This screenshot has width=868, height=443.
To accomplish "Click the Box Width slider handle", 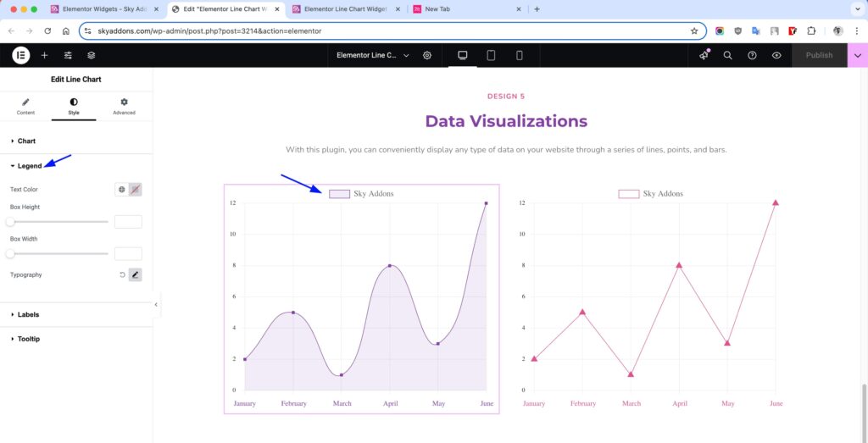I will pyautogui.click(x=10, y=254).
